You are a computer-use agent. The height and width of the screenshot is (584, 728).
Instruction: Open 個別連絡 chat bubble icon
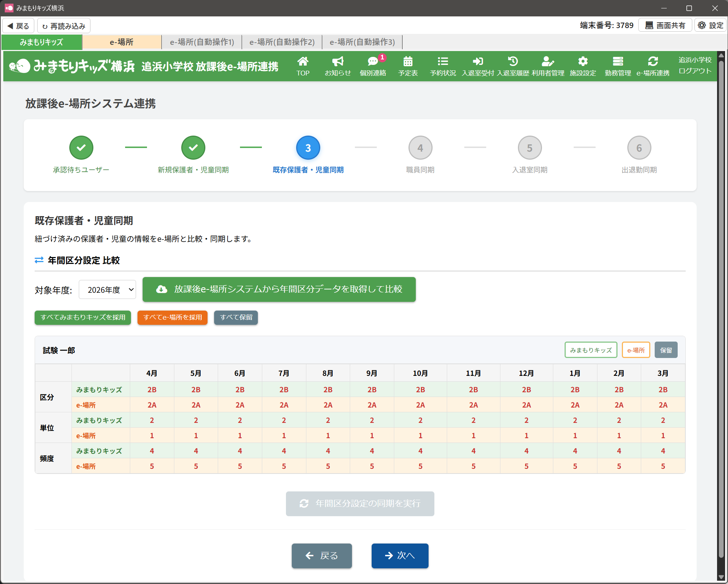[x=373, y=66]
